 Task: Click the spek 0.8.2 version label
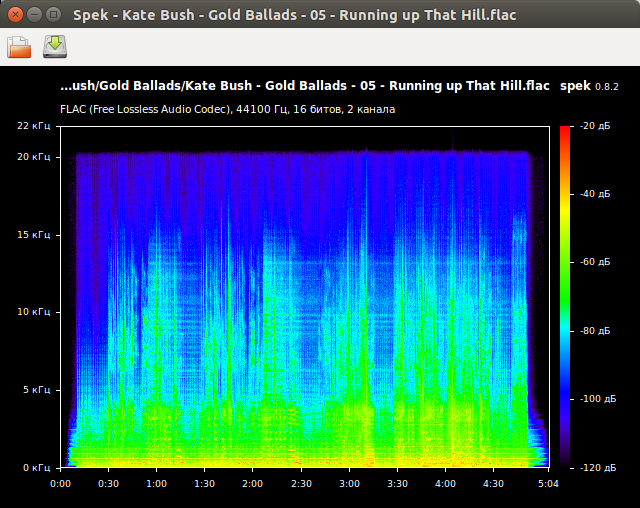pyautogui.click(x=590, y=87)
